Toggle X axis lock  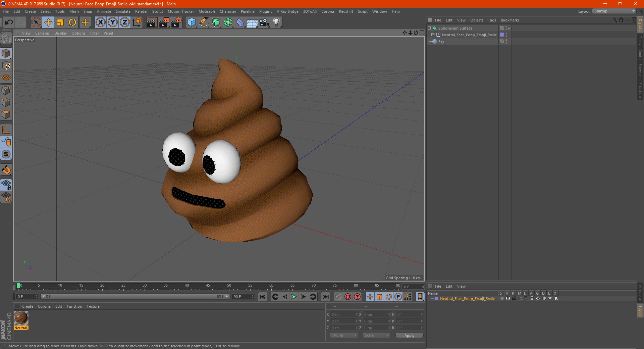[100, 22]
